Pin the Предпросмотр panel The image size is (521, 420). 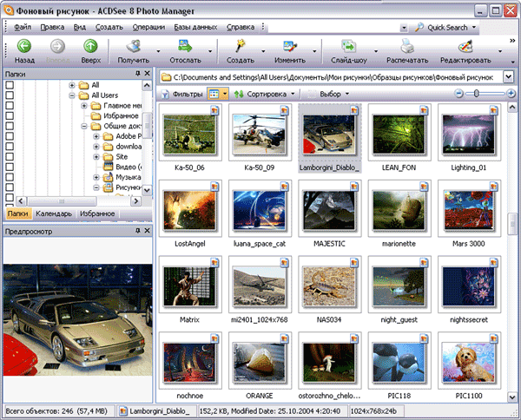tap(138, 231)
